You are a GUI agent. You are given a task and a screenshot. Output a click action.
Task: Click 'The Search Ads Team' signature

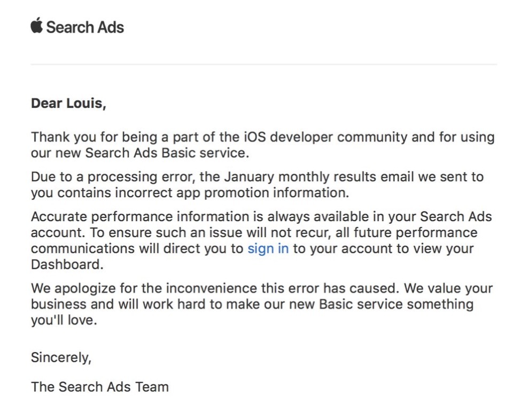100,387
